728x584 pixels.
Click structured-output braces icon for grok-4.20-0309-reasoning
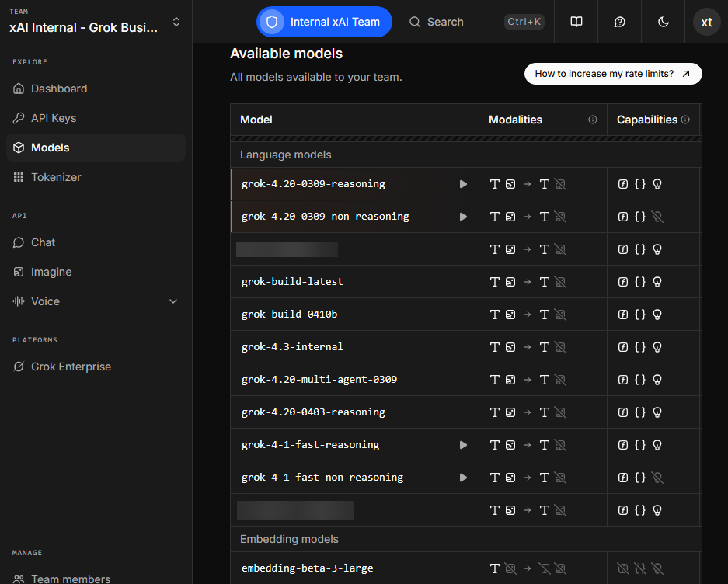640,184
